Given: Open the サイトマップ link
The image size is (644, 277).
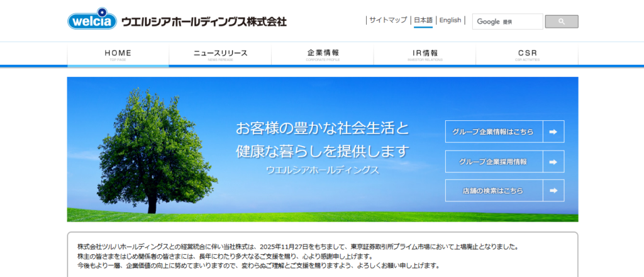Looking at the screenshot, I should point(388,20).
